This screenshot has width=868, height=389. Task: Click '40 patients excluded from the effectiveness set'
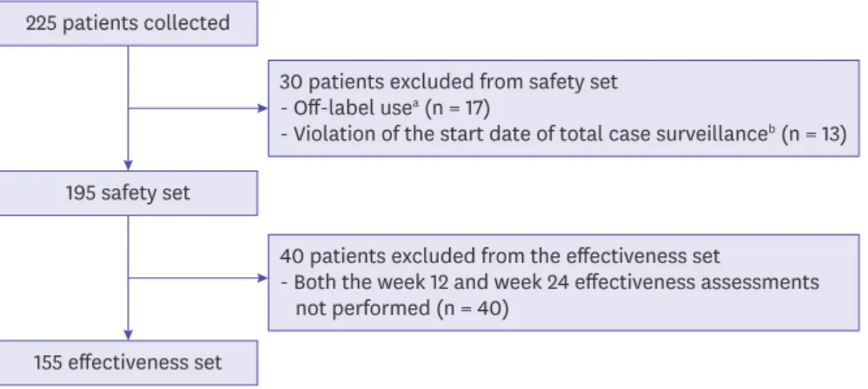(x=500, y=256)
